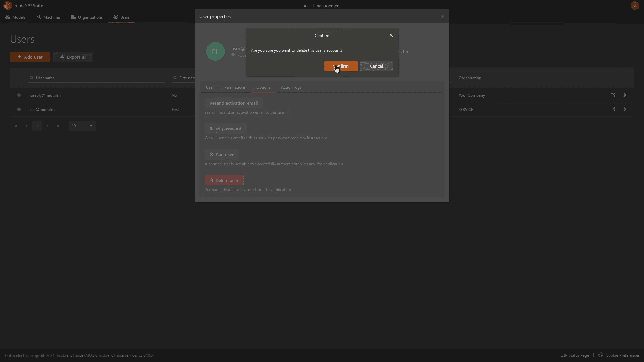The image size is (644, 362).
Task: Switch to the Action logs tab
Action: tap(291, 87)
